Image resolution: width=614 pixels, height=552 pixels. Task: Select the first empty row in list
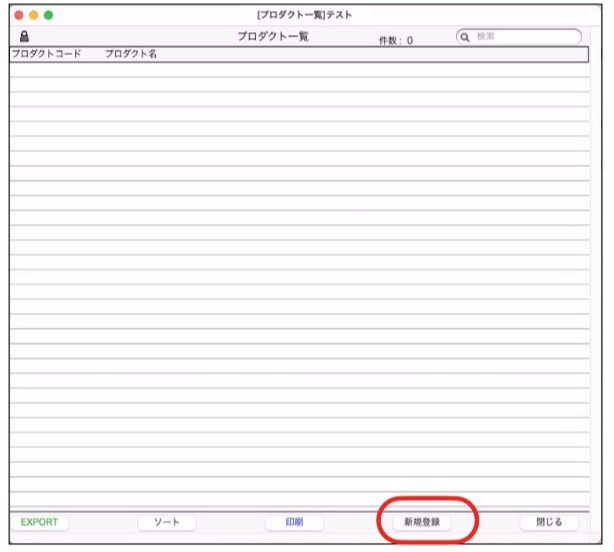300,70
